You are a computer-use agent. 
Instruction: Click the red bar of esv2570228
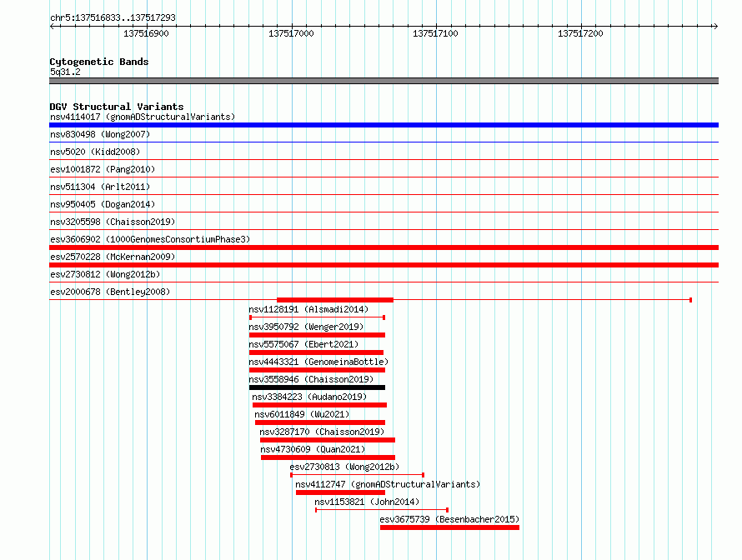click(x=384, y=265)
